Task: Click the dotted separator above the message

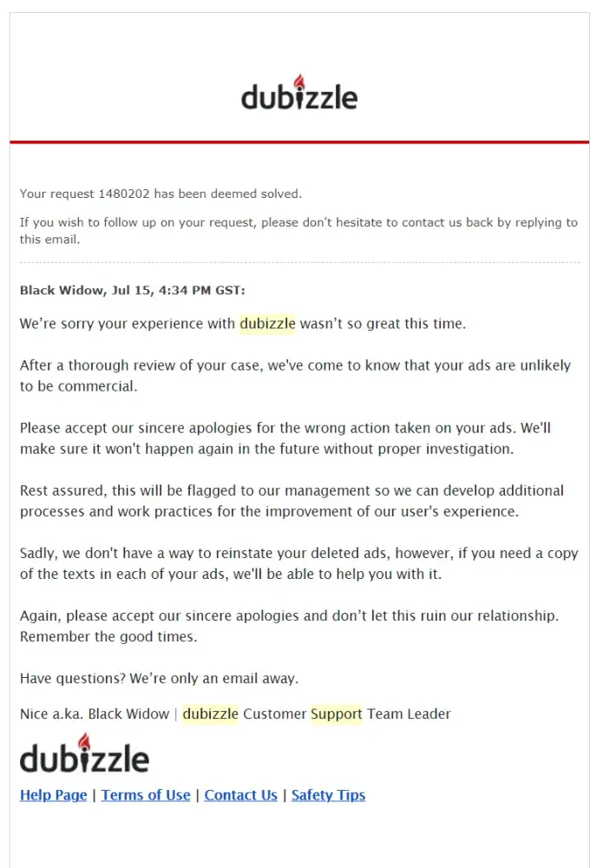Action: tap(299, 262)
